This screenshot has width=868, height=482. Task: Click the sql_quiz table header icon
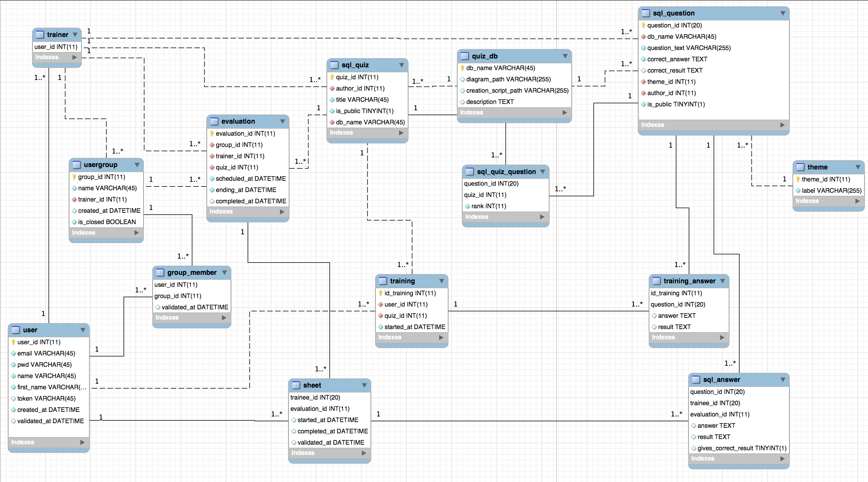click(x=335, y=65)
